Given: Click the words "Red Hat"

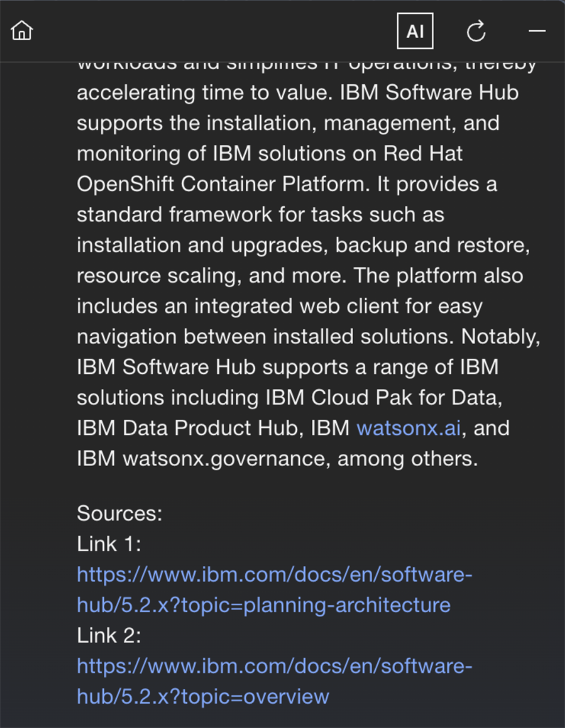Looking at the screenshot, I should pos(423,154).
